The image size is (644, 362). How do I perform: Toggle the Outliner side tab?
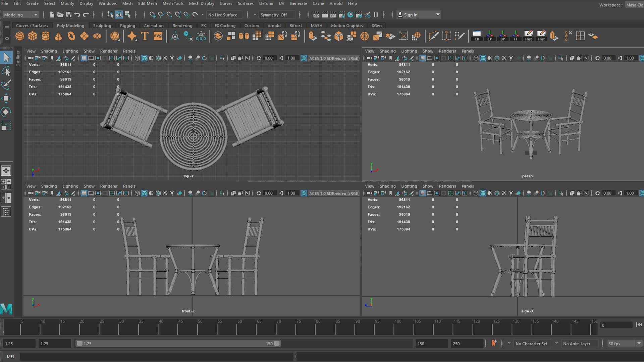(x=18, y=59)
